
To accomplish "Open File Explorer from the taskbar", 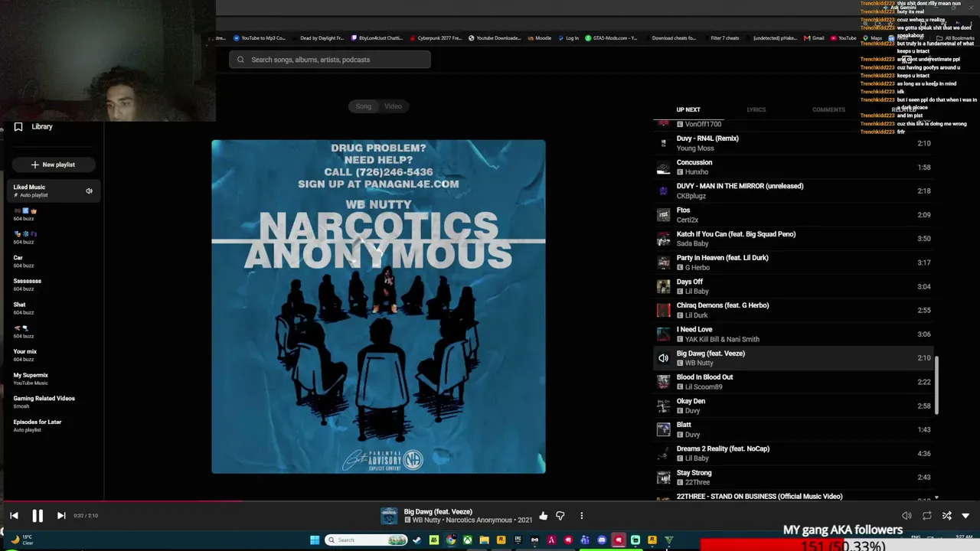I will [484, 540].
